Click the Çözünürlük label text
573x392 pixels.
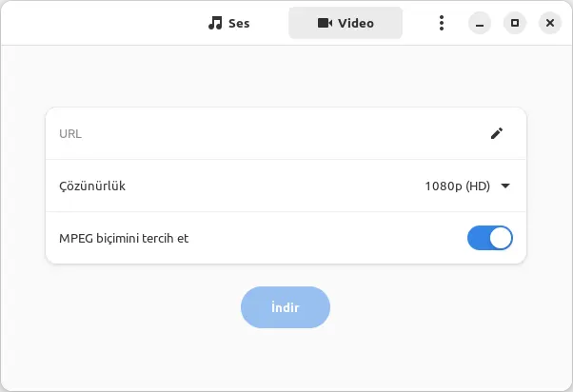coord(92,186)
